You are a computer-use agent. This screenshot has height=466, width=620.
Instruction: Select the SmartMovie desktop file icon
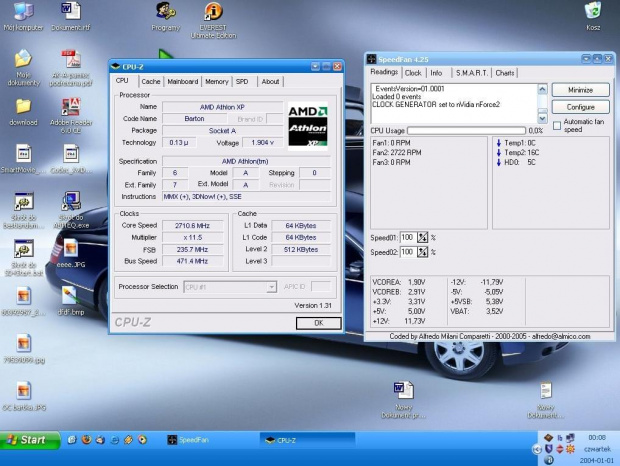point(23,159)
